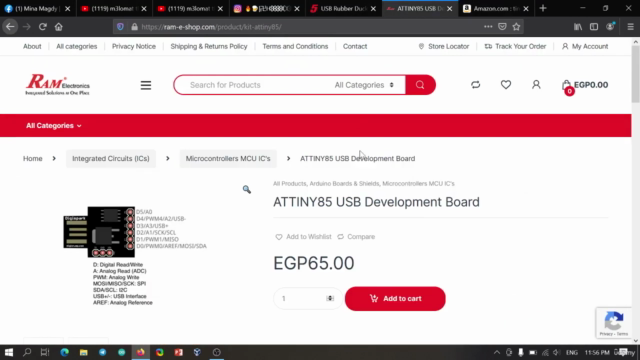
Task: Click the Windows Start button
Action: click(9, 352)
